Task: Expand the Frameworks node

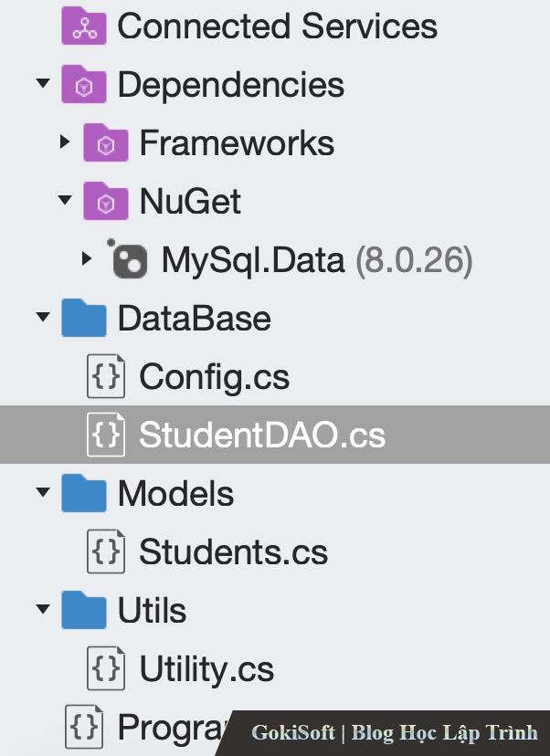Action: coord(64,143)
